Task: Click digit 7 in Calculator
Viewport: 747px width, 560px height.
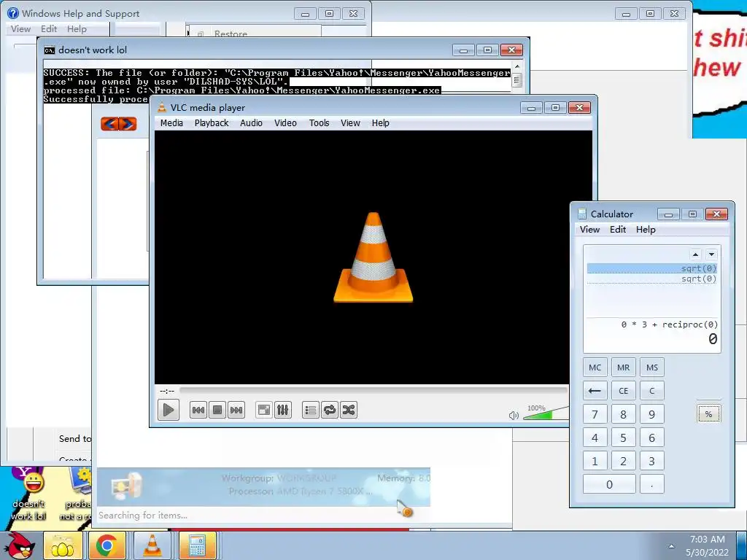Action: (595, 414)
